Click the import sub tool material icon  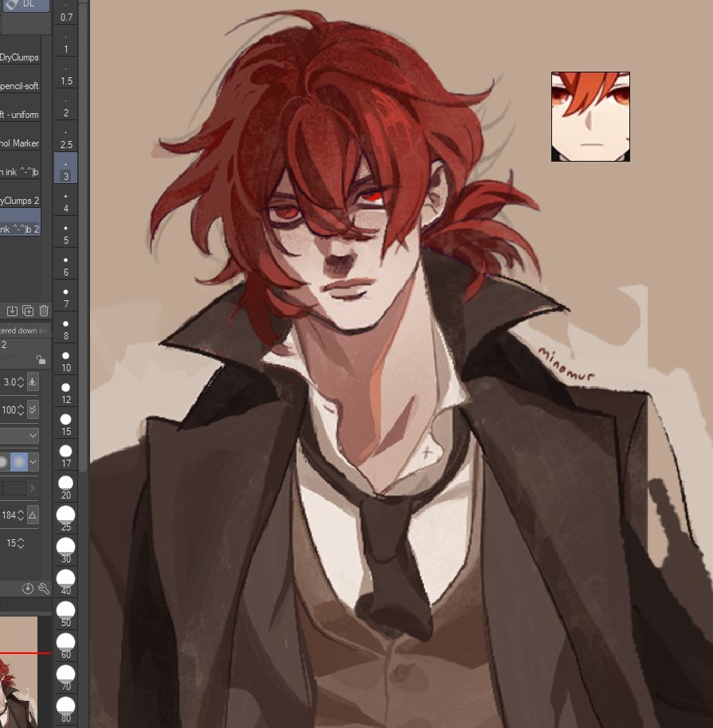tap(12, 311)
